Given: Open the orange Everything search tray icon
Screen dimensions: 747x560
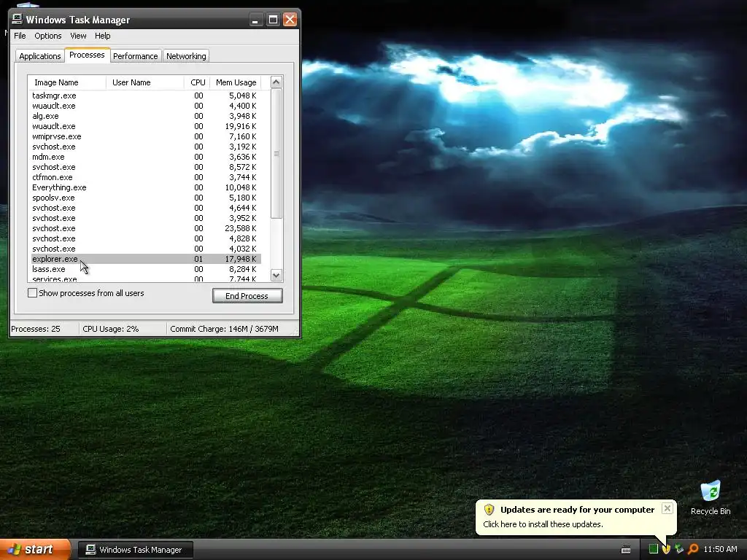Looking at the screenshot, I should point(693,549).
